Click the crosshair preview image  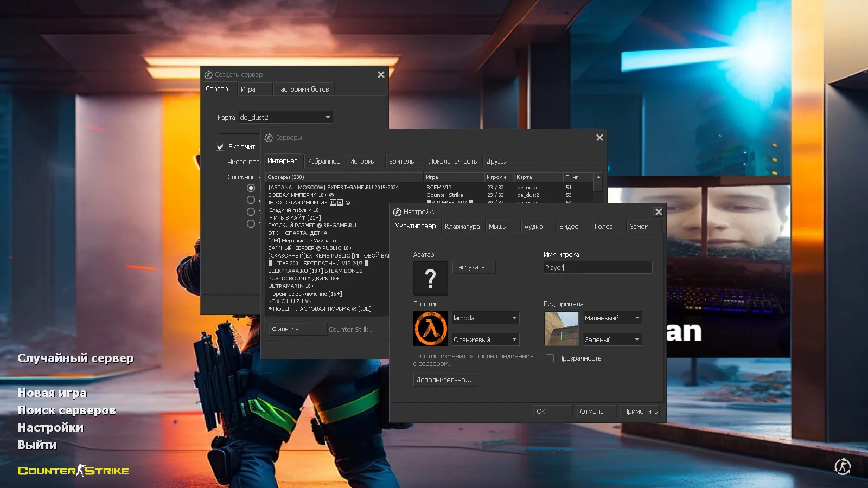(561, 329)
